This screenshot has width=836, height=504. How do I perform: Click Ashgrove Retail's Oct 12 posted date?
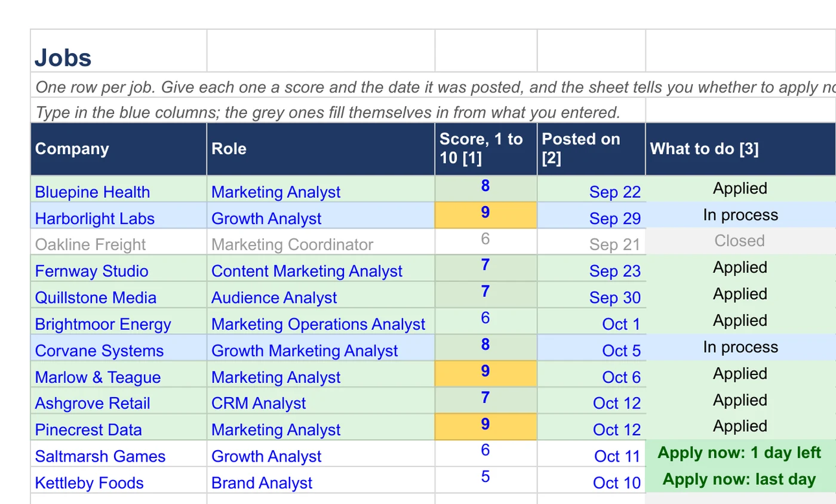[x=591, y=400]
